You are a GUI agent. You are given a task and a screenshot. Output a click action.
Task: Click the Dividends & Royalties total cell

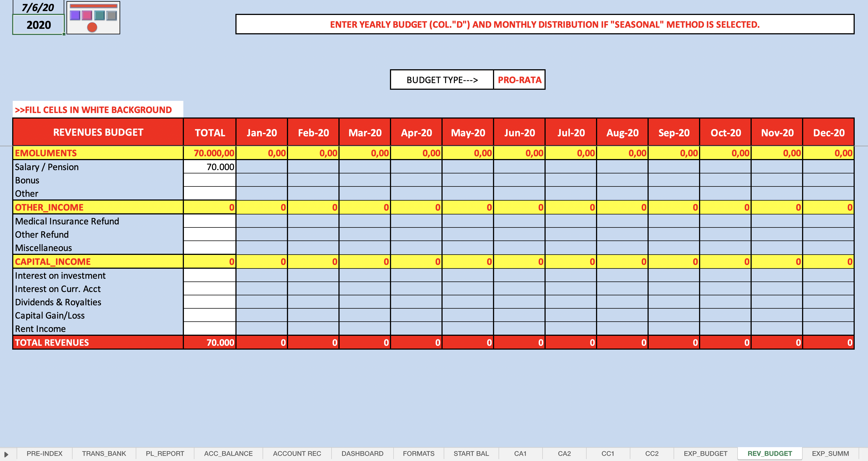[x=210, y=302]
